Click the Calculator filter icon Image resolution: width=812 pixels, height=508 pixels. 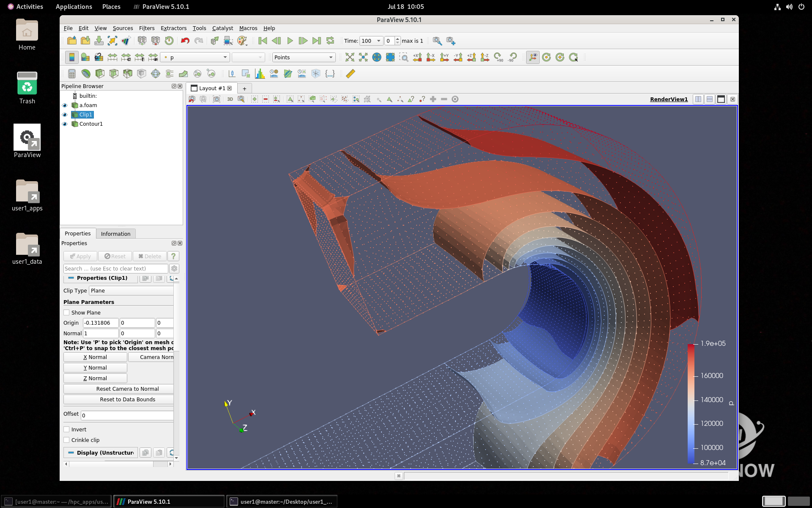point(72,74)
